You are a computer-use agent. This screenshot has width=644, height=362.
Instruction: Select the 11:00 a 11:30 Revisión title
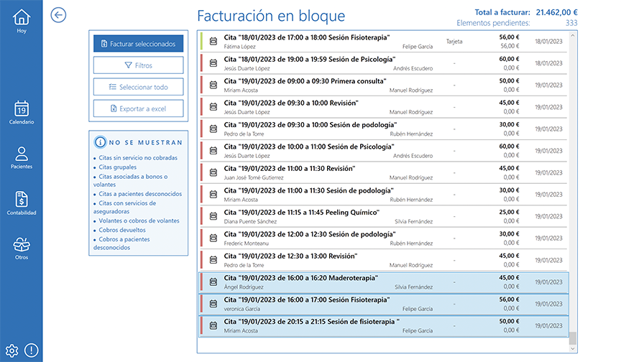(x=290, y=168)
